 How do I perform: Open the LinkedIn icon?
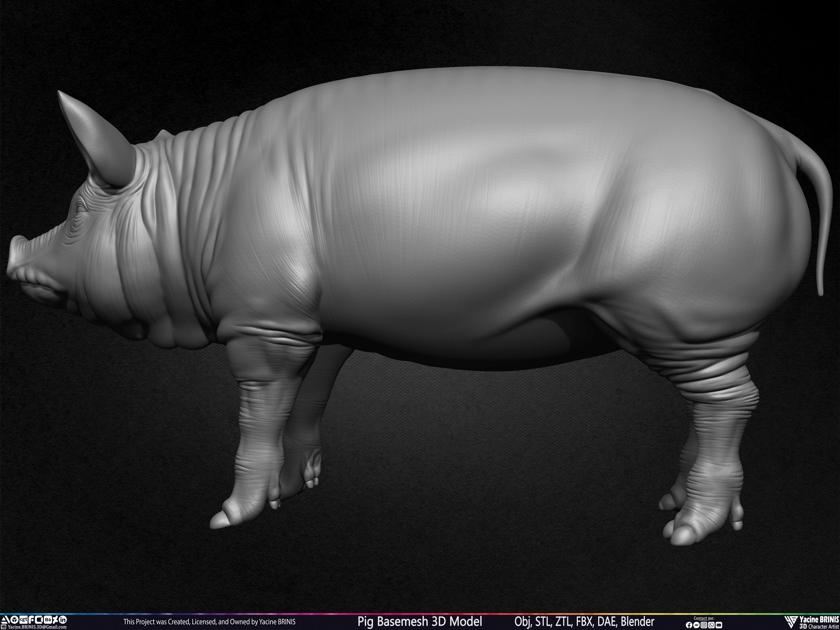click(x=63, y=620)
